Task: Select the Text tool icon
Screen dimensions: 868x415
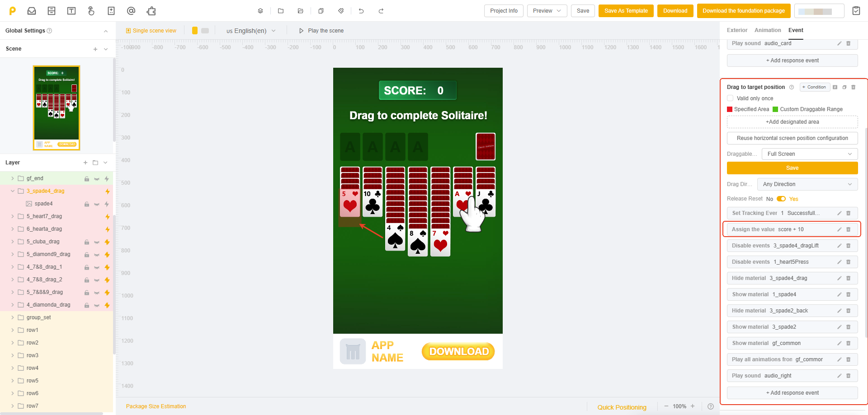Action: 71,11
